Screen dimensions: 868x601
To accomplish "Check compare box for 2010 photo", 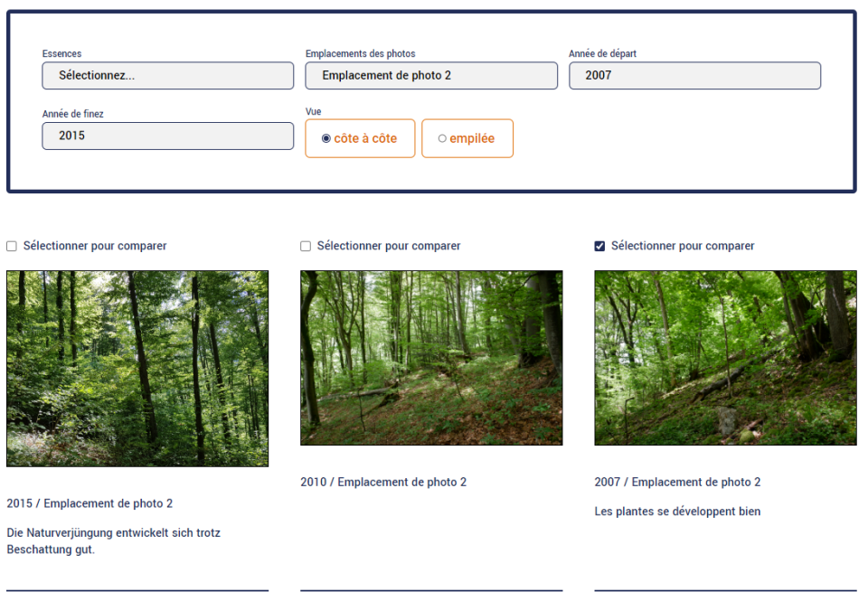I will point(306,246).
